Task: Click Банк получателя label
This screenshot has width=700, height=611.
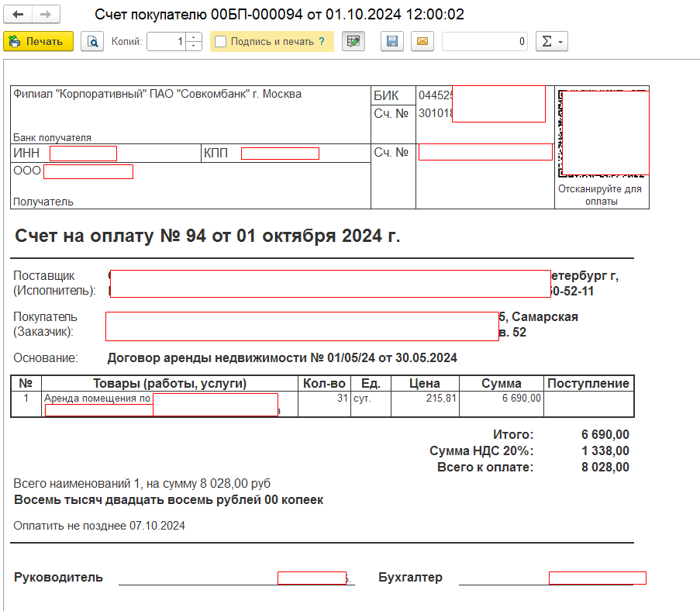Action: tap(52, 137)
